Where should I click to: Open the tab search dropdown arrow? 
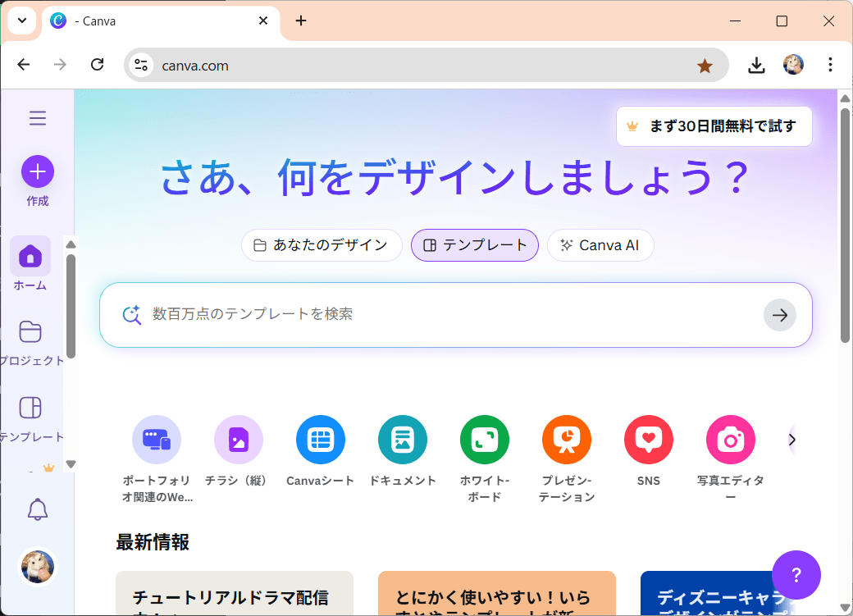tap(22, 21)
